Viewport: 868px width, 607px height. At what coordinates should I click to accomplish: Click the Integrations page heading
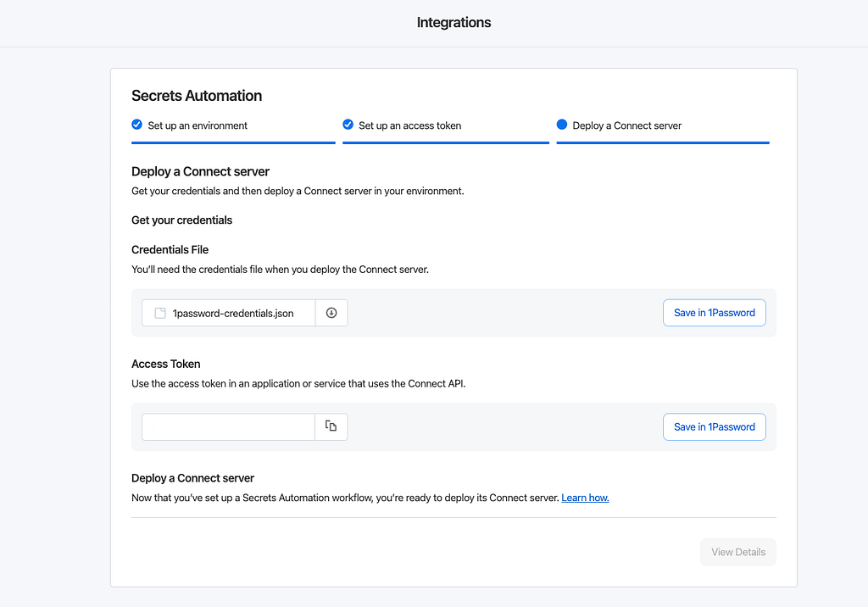click(453, 23)
